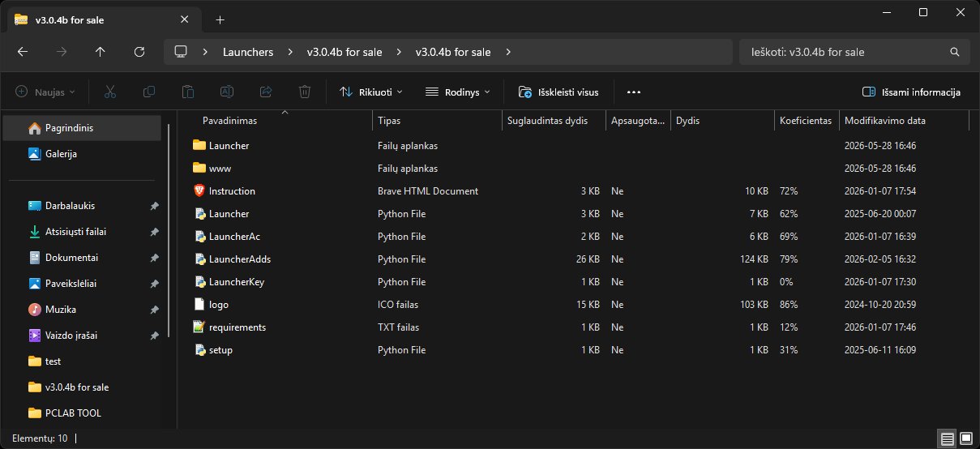980x449 pixels.
Task: Click Elementų: 10 in status bar
Action: coord(40,438)
